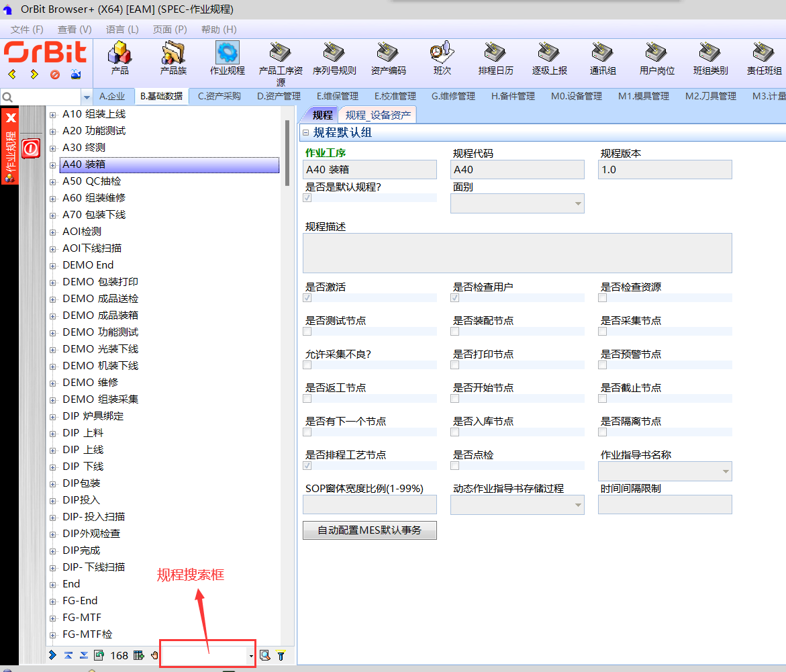Screen dimensions: 786x672
Task: Toggle 是否是默认规程 checkbox
Action: [307, 198]
